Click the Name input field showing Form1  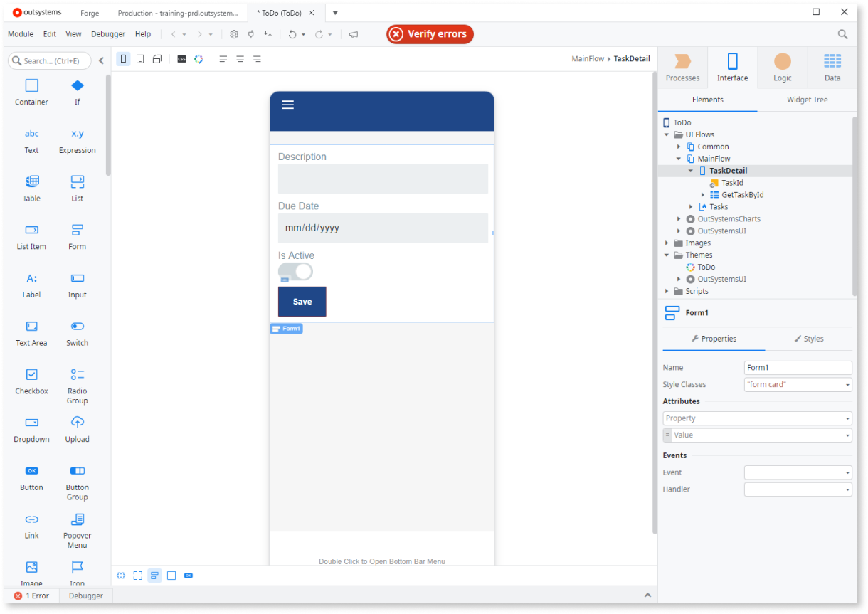(x=798, y=367)
